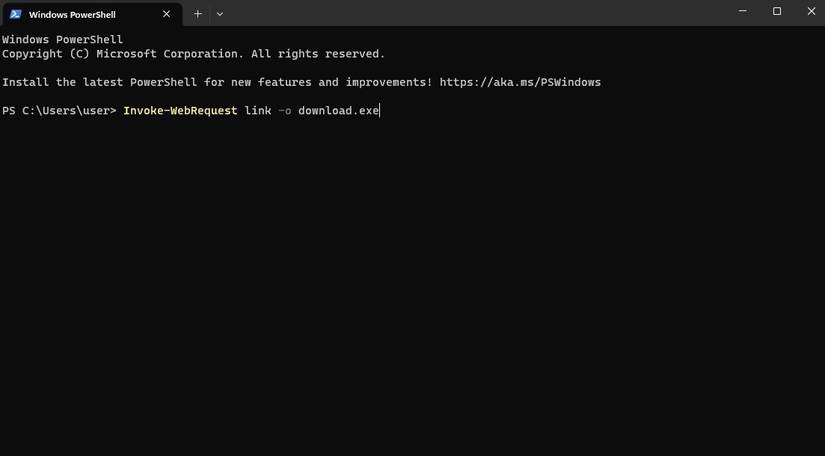
Task: Open the https://aka.ms/PSWindows link
Action: (520, 82)
